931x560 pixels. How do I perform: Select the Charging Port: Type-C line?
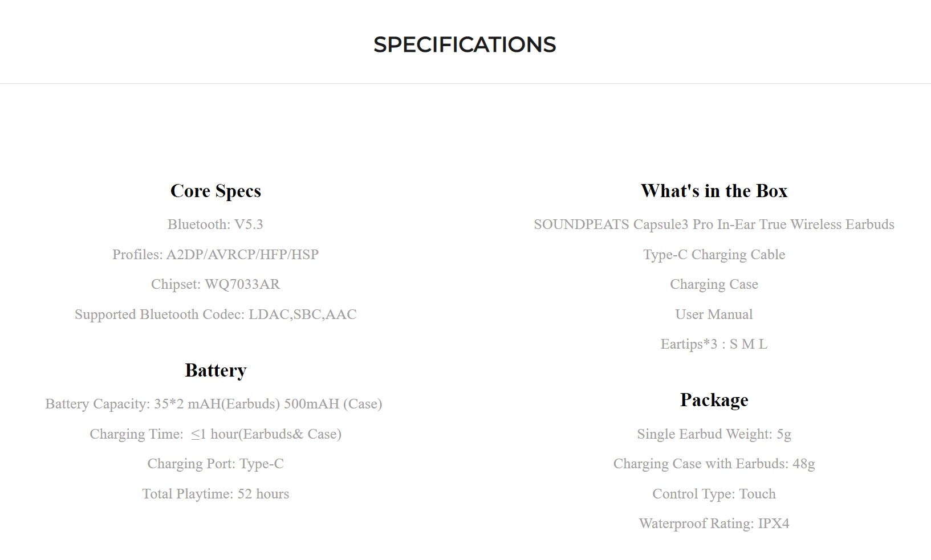(216, 464)
